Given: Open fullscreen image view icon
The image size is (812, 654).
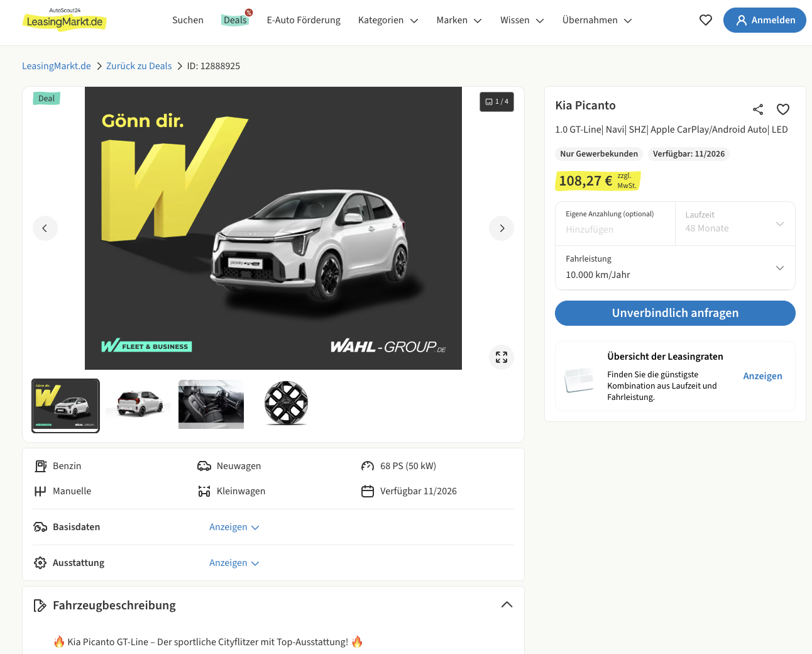Looking at the screenshot, I should point(502,357).
